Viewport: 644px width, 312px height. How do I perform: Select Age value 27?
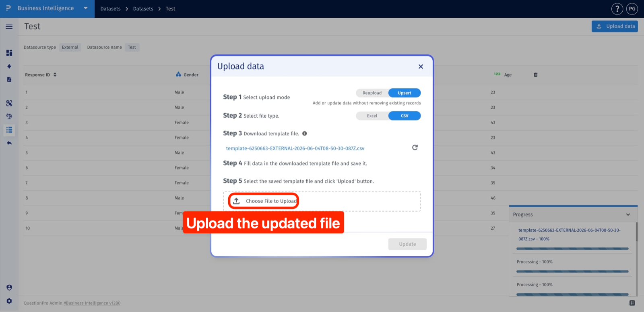tap(493, 228)
